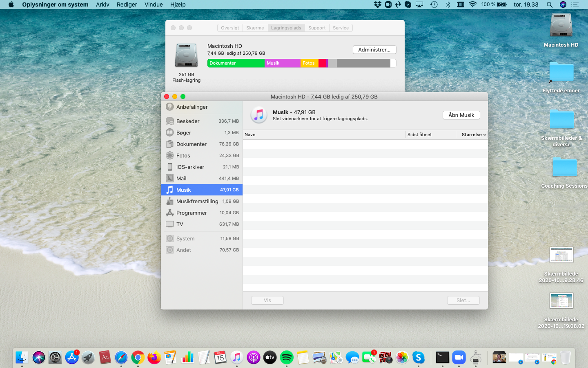Click orange Fotos segment of storage bar
Viewport: 588px width, 368px height.
309,63
